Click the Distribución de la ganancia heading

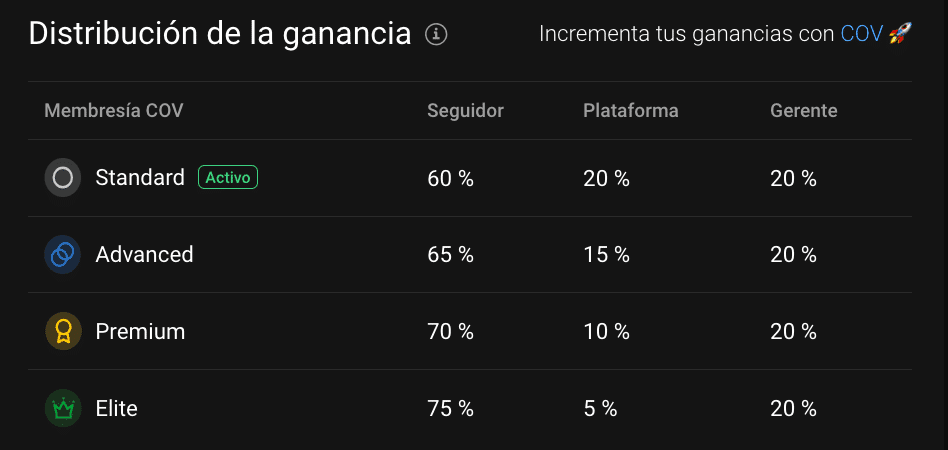click(x=220, y=34)
